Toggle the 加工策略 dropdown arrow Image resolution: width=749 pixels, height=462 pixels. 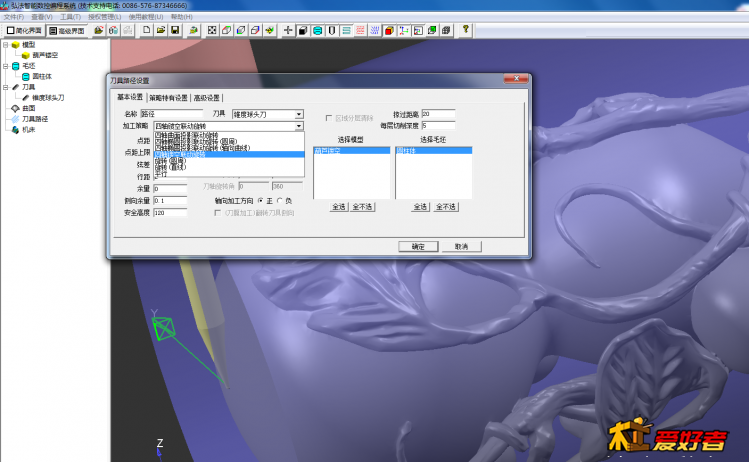tap(299, 126)
